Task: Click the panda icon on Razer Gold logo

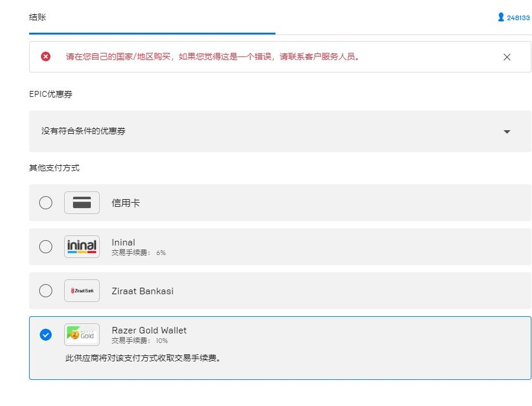Action: [75, 335]
